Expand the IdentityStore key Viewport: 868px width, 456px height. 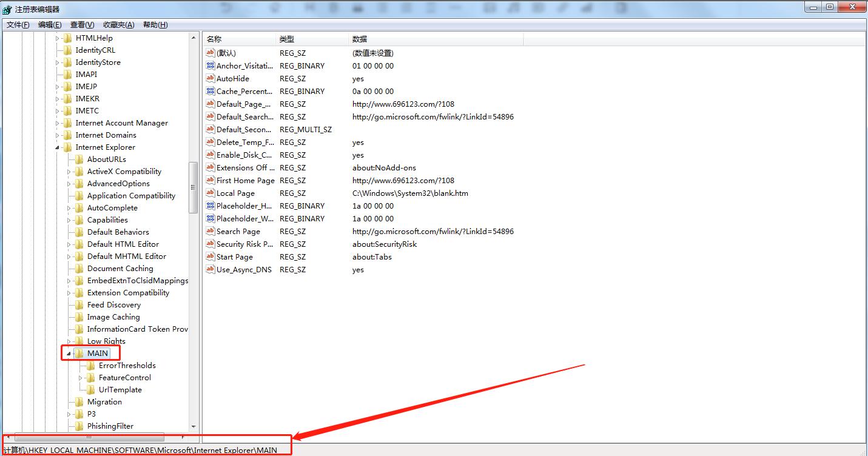point(58,62)
